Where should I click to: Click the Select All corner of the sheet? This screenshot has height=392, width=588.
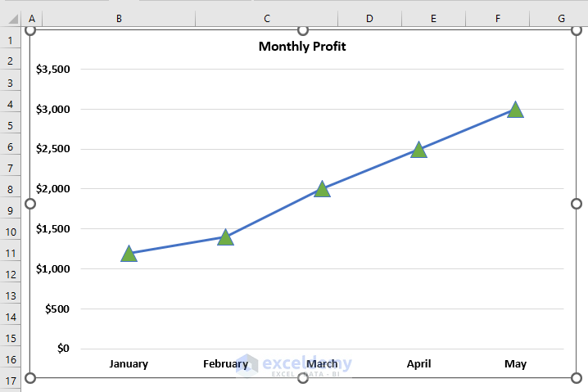(x=11, y=18)
